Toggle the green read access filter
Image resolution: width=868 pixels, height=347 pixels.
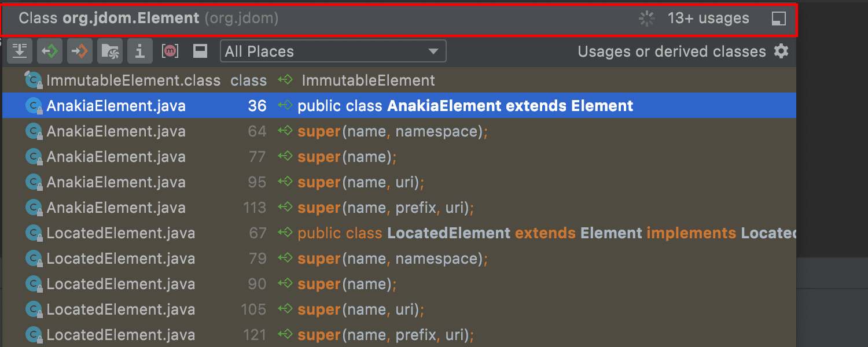[50, 51]
